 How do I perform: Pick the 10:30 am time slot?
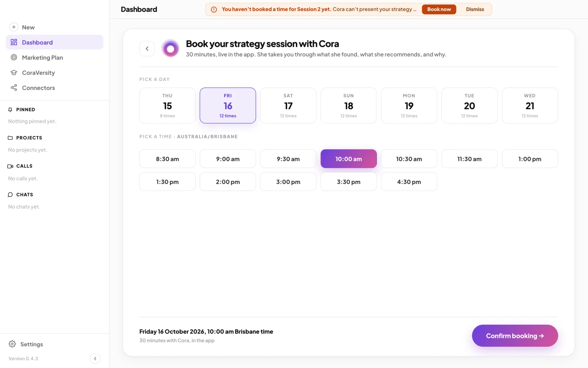click(x=409, y=159)
